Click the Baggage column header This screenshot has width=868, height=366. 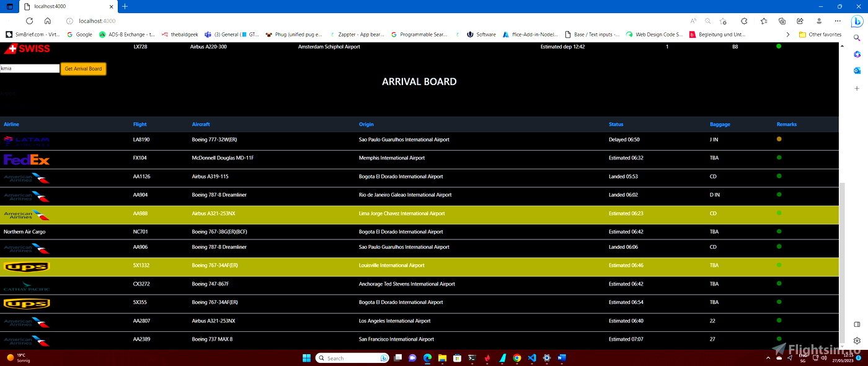click(x=720, y=124)
